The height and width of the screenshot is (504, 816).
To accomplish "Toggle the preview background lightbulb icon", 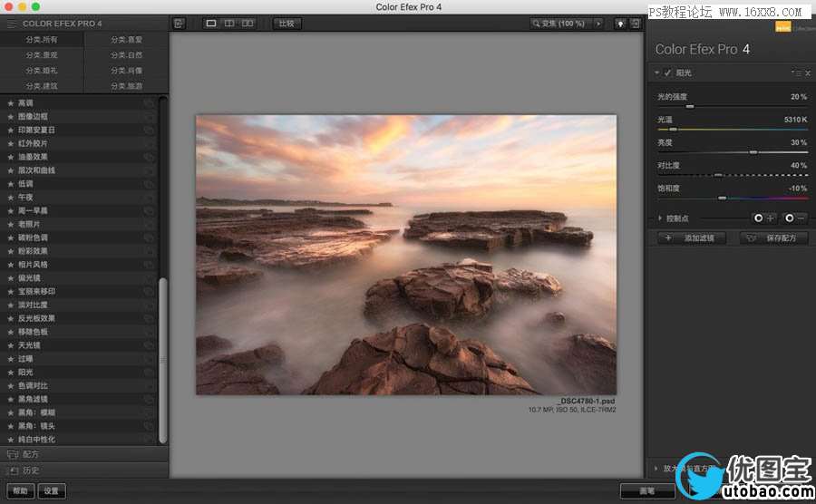I will click(x=620, y=24).
